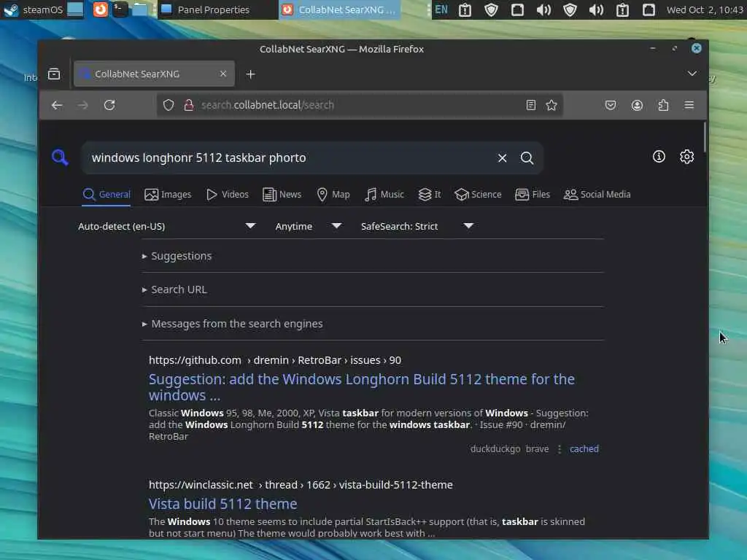
Task: Launch the terminal from the panel
Action: 120,9
